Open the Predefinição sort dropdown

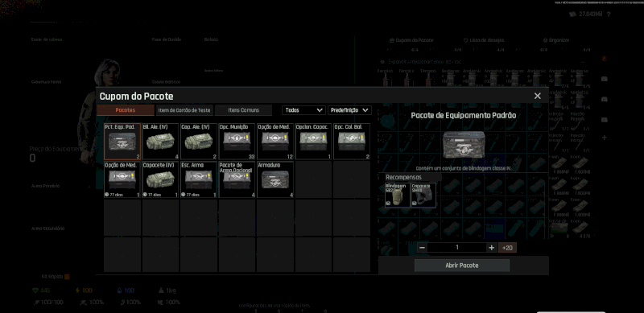(x=349, y=110)
